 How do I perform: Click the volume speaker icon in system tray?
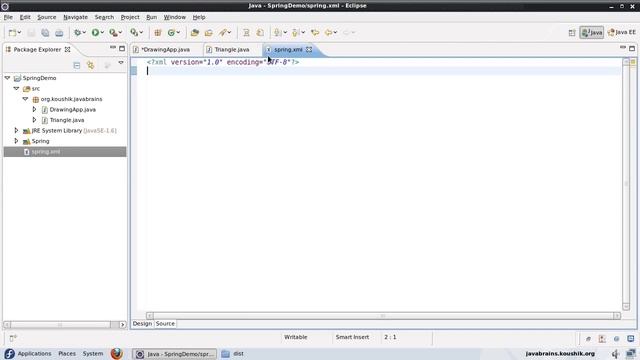coord(616,353)
